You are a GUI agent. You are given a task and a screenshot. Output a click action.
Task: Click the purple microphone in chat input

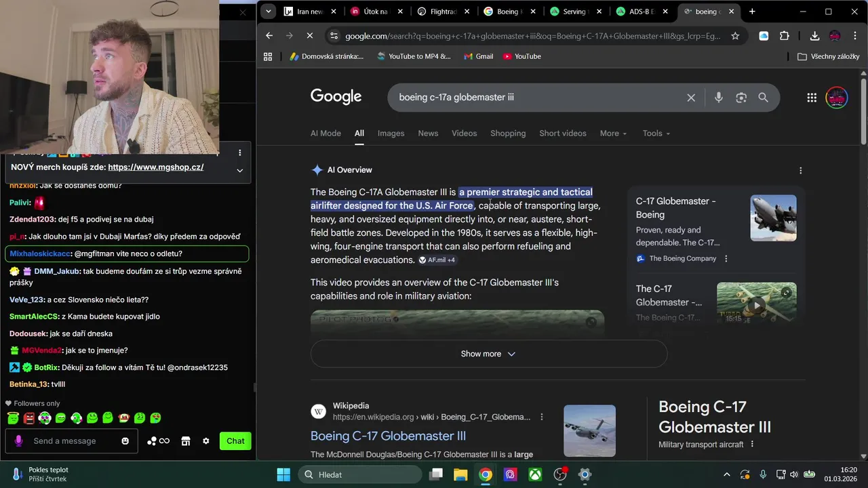pyautogui.click(x=18, y=441)
